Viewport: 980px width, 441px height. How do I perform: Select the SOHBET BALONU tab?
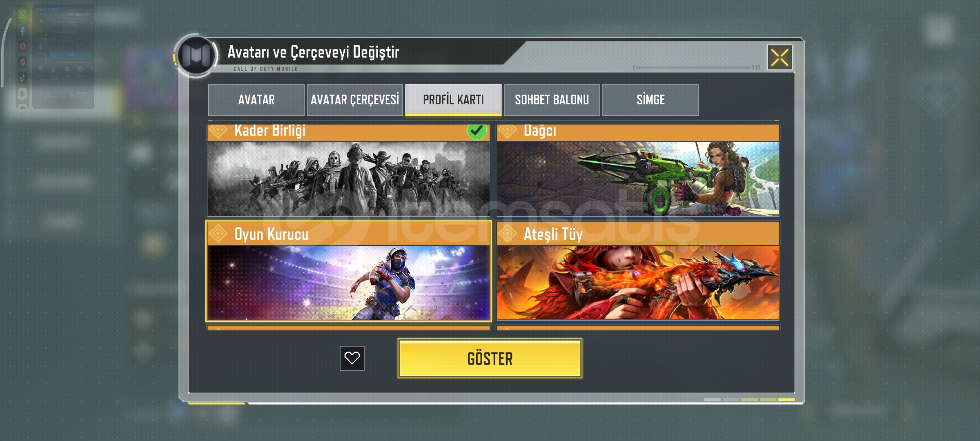552,100
